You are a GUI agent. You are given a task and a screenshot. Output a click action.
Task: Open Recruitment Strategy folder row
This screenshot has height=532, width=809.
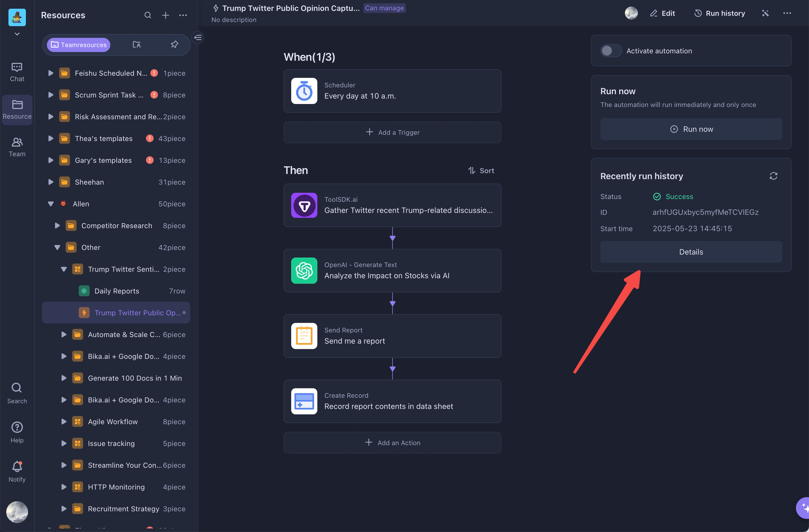click(116, 509)
